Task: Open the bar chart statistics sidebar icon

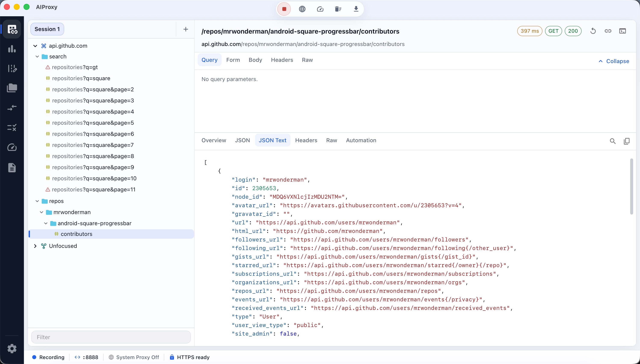Action: pos(12,49)
